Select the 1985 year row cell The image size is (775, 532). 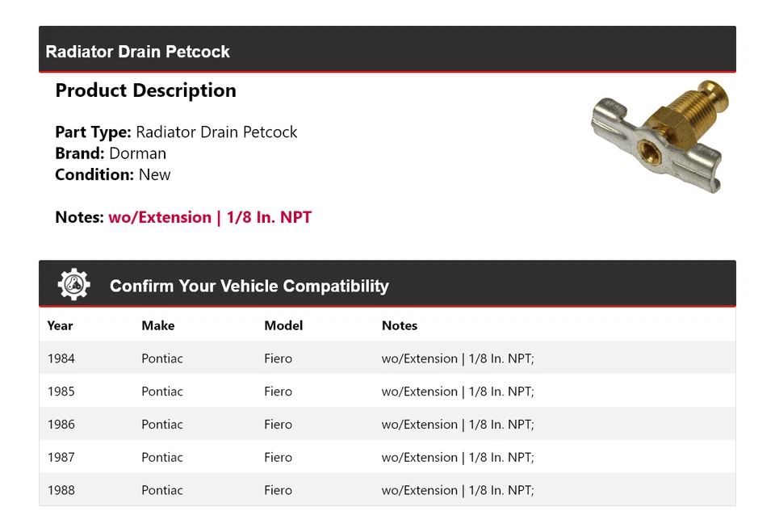(x=61, y=392)
